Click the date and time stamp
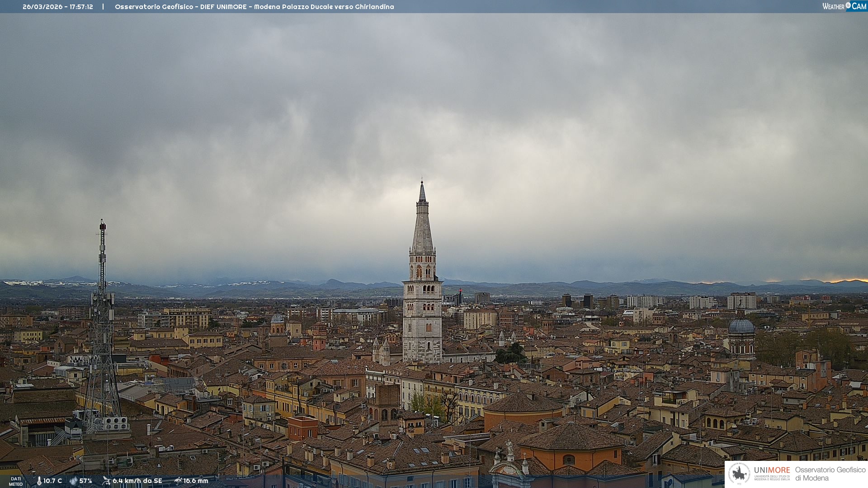868x488 pixels. [58, 7]
